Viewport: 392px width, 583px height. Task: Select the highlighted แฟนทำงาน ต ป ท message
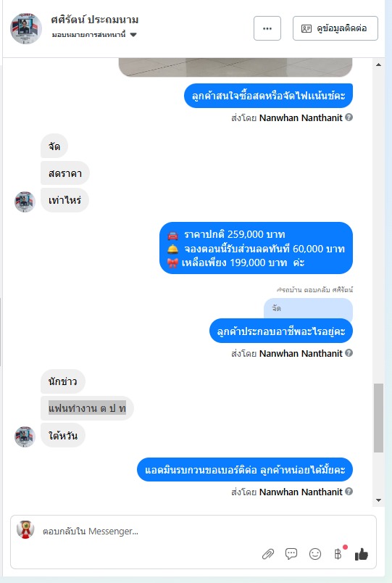tap(87, 408)
